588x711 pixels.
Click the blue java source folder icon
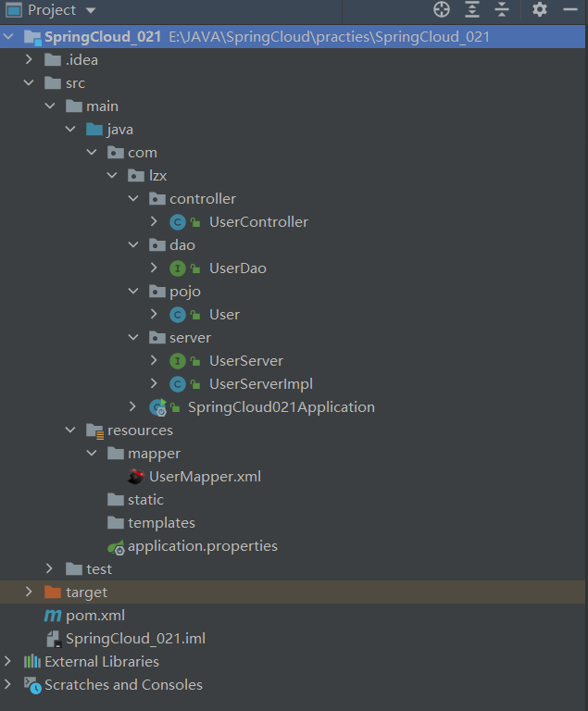pos(94,130)
